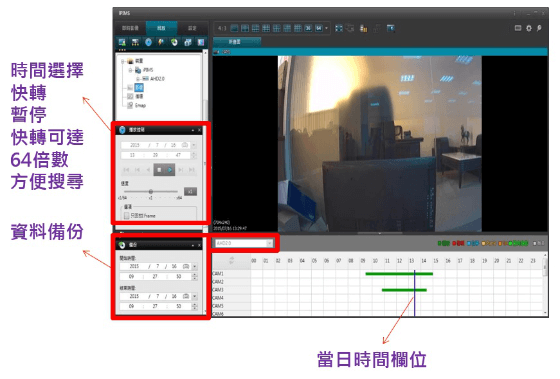Click the x1 speed reset button
Image resolution: width=560 pixels, height=379 pixels.
[190, 192]
